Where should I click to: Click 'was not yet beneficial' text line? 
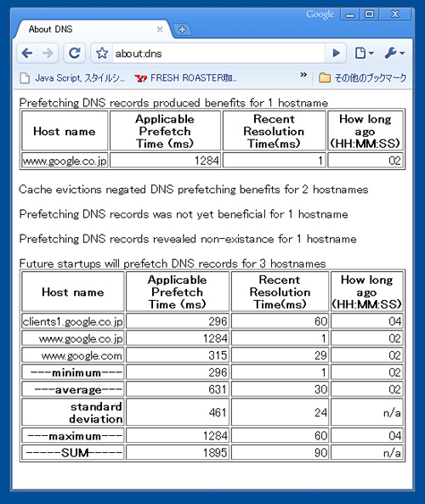pyautogui.click(x=184, y=214)
